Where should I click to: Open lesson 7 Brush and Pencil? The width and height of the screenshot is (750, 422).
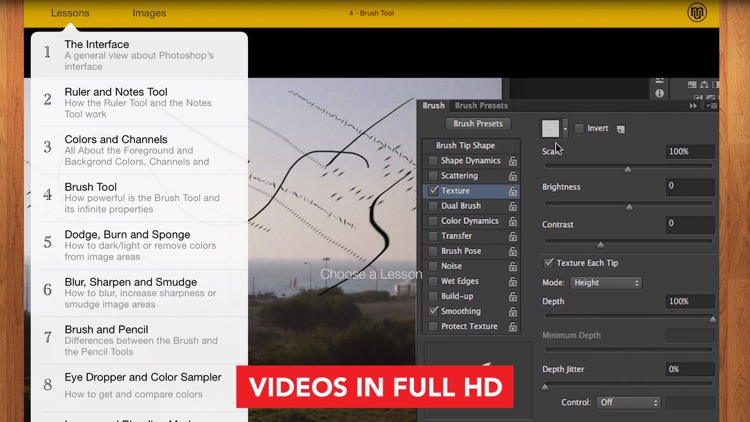click(x=139, y=340)
